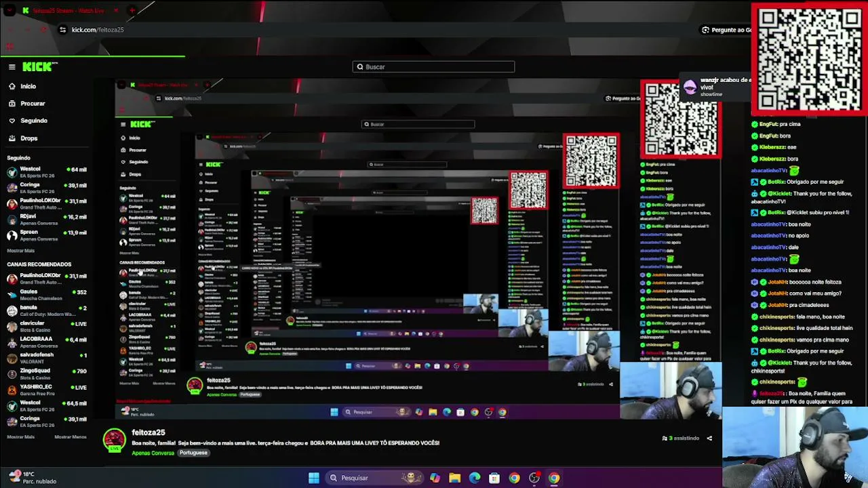
Task: Open the Kick sidebar hamburger menu
Action: (12, 66)
